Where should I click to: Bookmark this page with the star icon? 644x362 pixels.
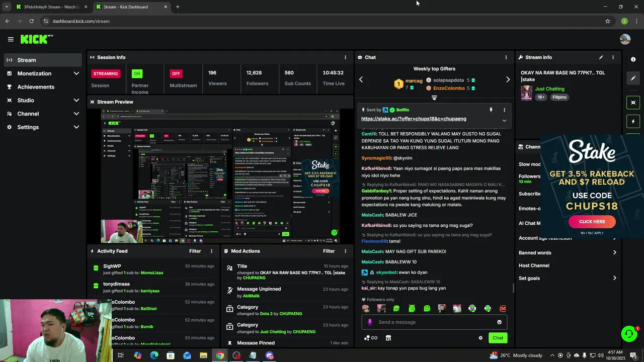pos(608,21)
